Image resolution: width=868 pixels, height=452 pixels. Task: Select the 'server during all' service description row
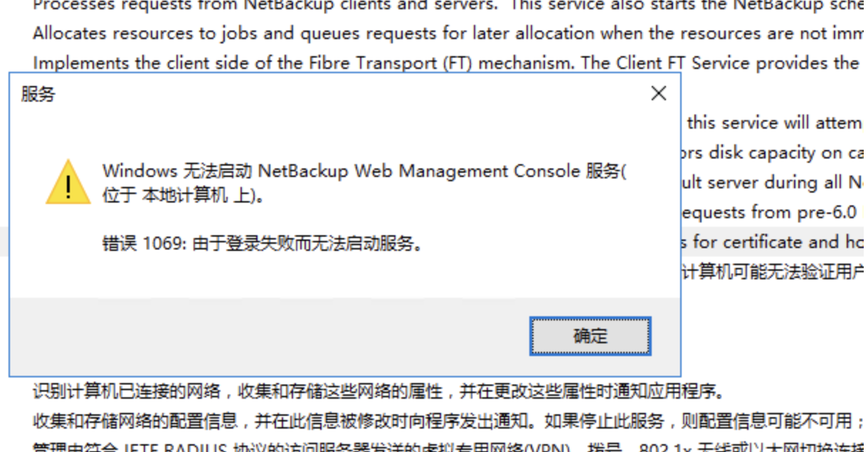(x=775, y=183)
